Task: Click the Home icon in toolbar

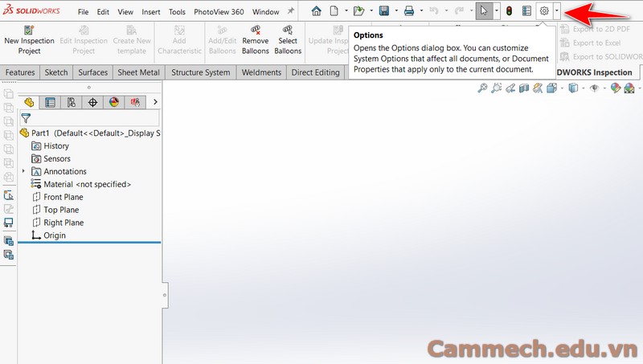Action: [x=316, y=11]
